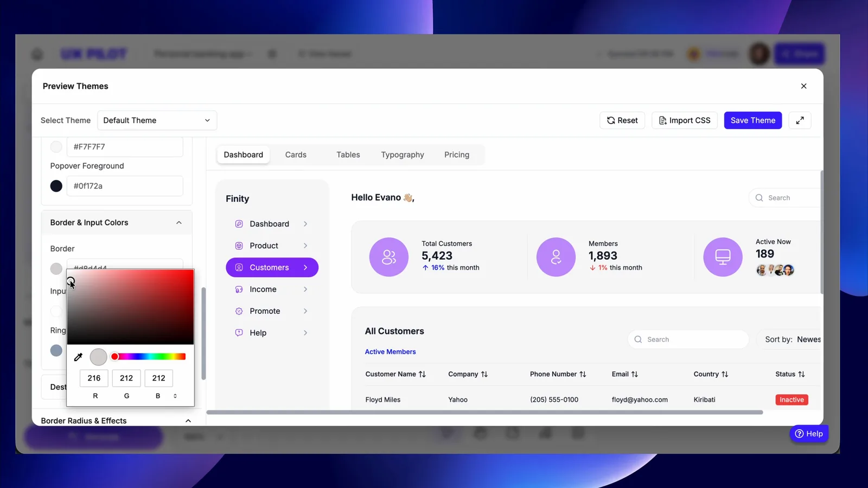Pick a color with the eyedropper tool
868x488 pixels.
[x=78, y=357]
